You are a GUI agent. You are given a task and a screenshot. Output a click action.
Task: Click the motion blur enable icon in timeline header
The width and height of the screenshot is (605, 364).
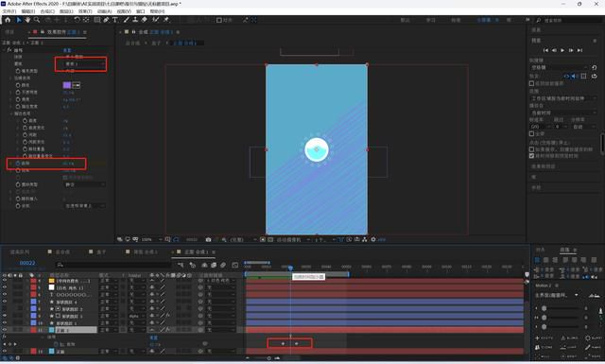(x=223, y=265)
